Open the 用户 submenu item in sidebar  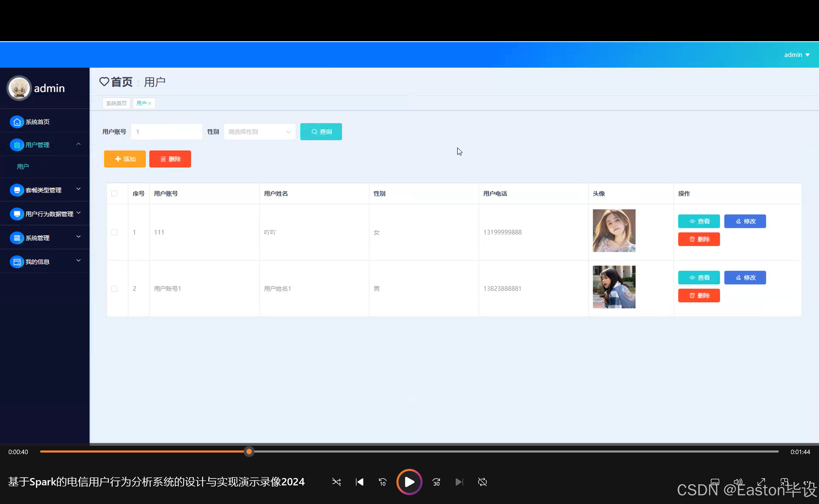[23, 166]
